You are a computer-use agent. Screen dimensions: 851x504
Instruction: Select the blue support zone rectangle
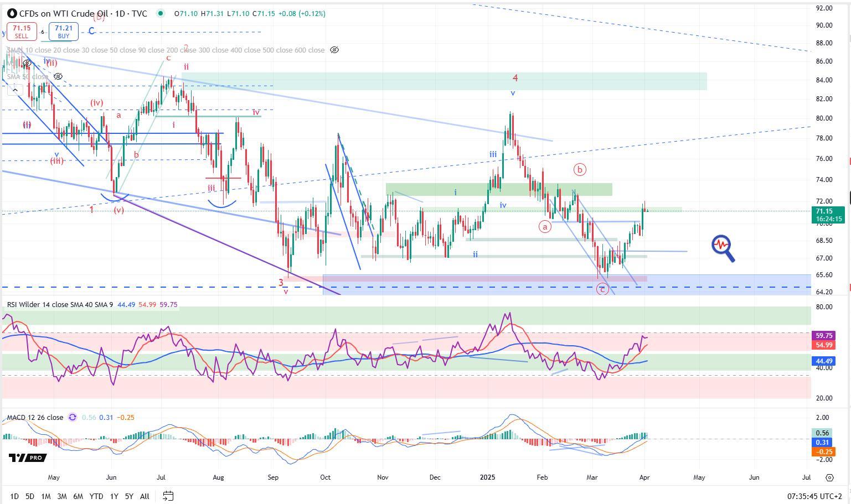567,284
